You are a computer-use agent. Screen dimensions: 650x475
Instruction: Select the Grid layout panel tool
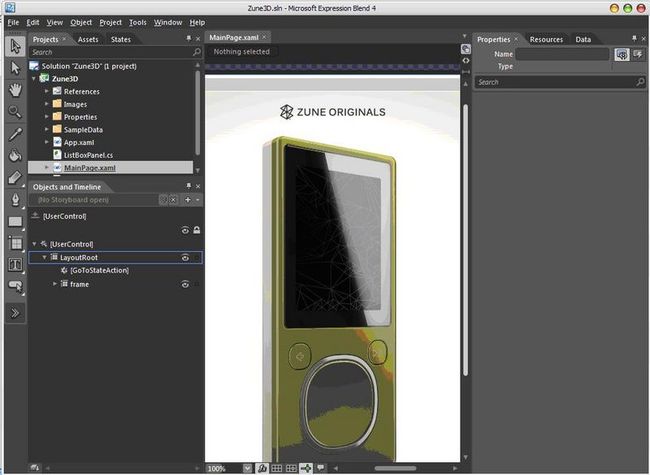click(x=15, y=243)
